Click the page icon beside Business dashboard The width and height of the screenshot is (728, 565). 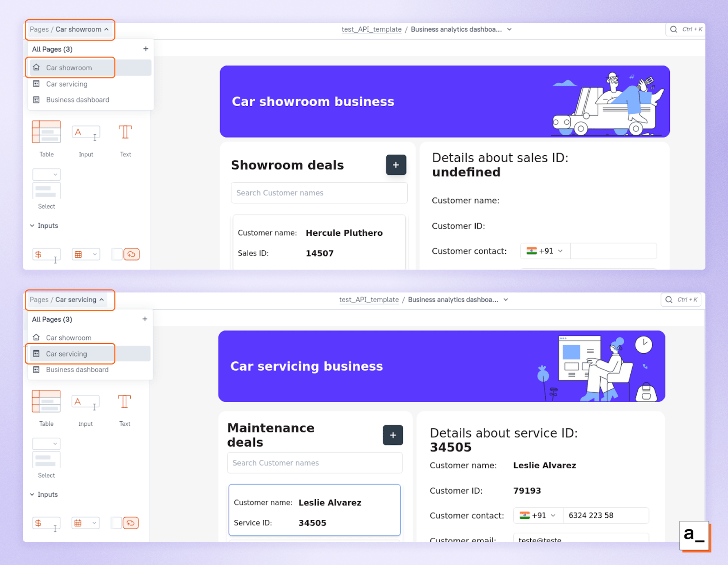coord(36,100)
